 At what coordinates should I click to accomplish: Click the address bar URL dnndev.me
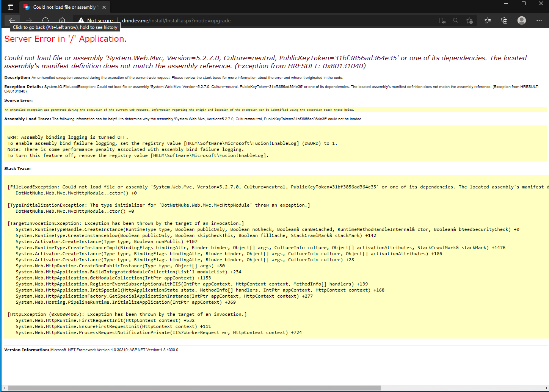point(176,20)
